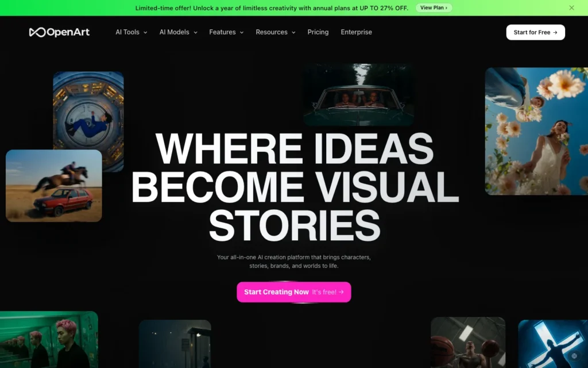Click the OpenArt logo

[59, 32]
